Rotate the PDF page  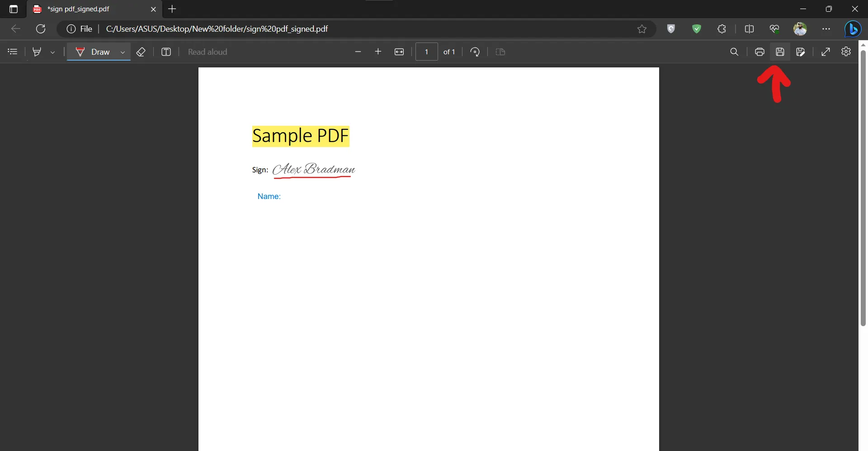tap(475, 52)
